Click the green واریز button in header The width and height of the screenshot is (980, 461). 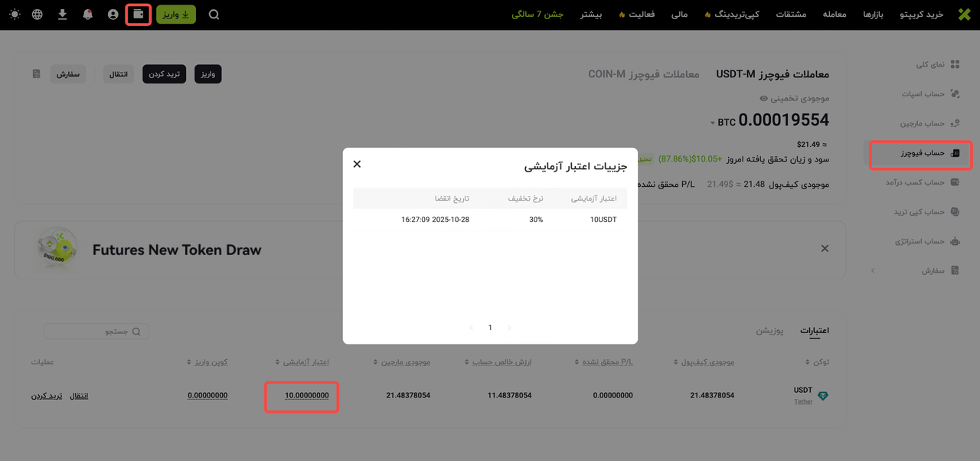pyautogui.click(x=176, y=15)
